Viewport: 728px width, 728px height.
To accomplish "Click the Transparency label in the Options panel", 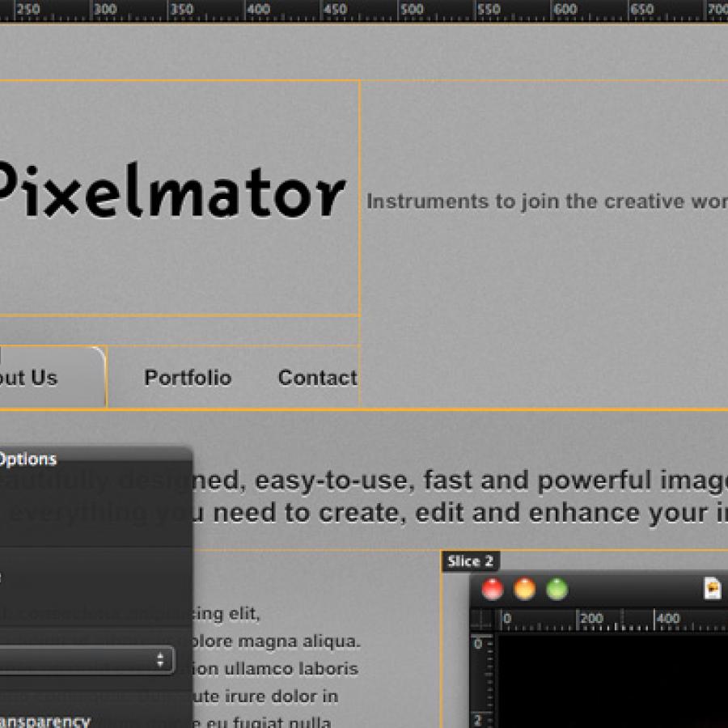I will click(44, 721).
